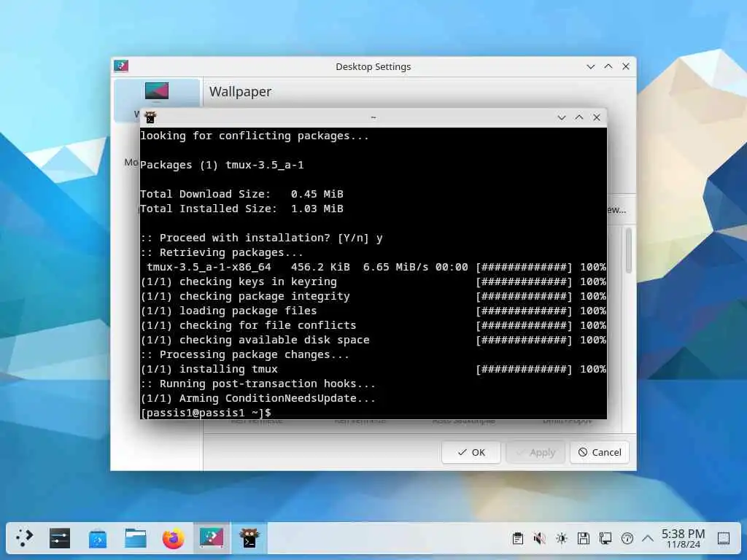The height and width of the screenshot is (560, 747).
Task: Click 'Processing package changes...' line
Action: (x=245, y=355)
